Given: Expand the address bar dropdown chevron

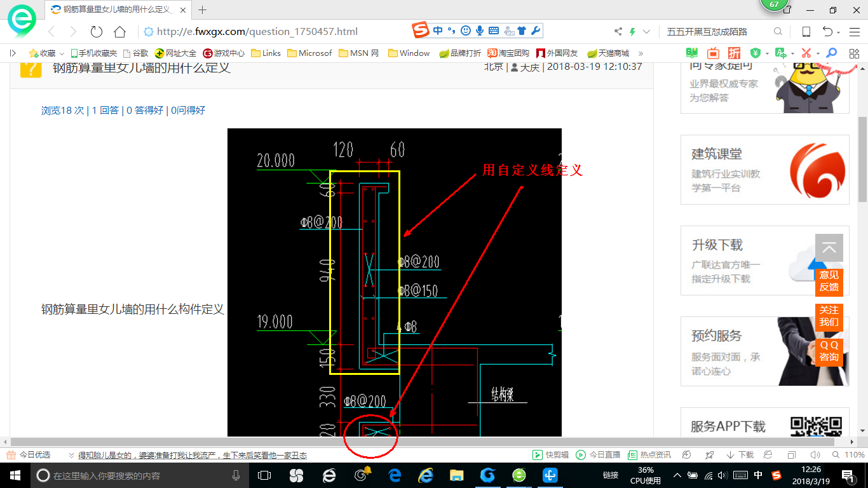Looking at the screenshot, I should [x=647, y=32].
